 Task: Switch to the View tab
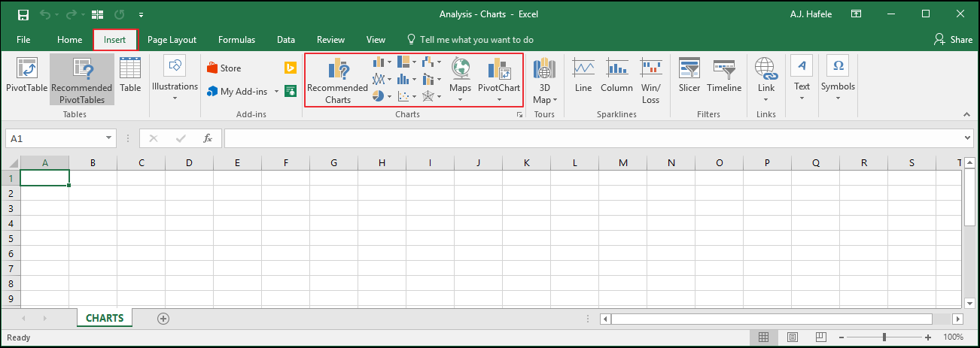pyautogui.click(x=376, y=40)
